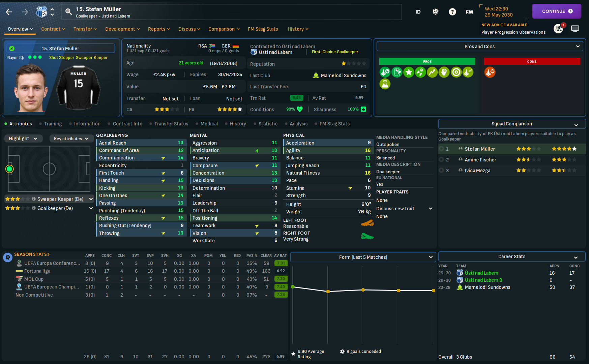Select the radio button for Stefan Müller row
Image resolution: width=589 pixels, height=364 pixels.
click(441, 149)
